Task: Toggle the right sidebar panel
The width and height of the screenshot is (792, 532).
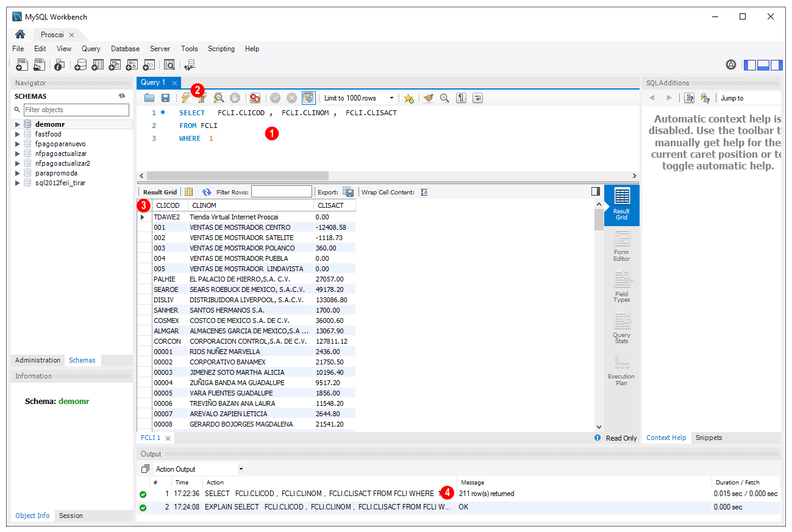Action: pos(776,65)
